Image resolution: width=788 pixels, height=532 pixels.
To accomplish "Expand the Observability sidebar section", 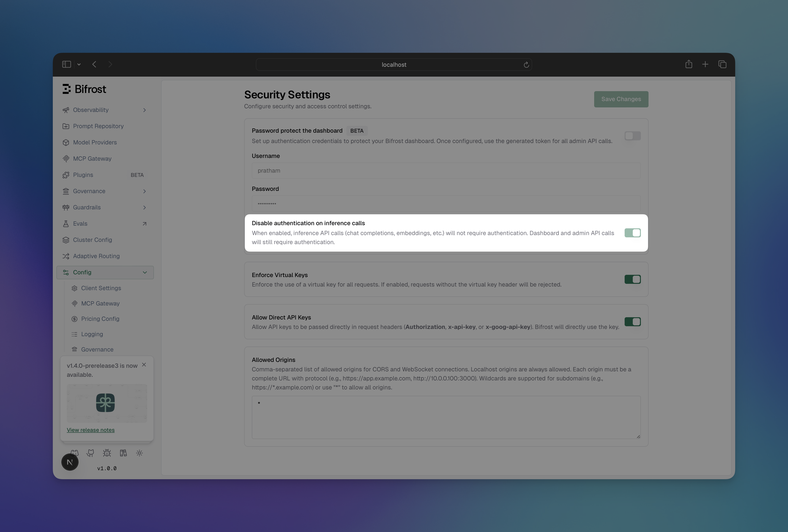I will pyautogui.click(x=91, y=110).
